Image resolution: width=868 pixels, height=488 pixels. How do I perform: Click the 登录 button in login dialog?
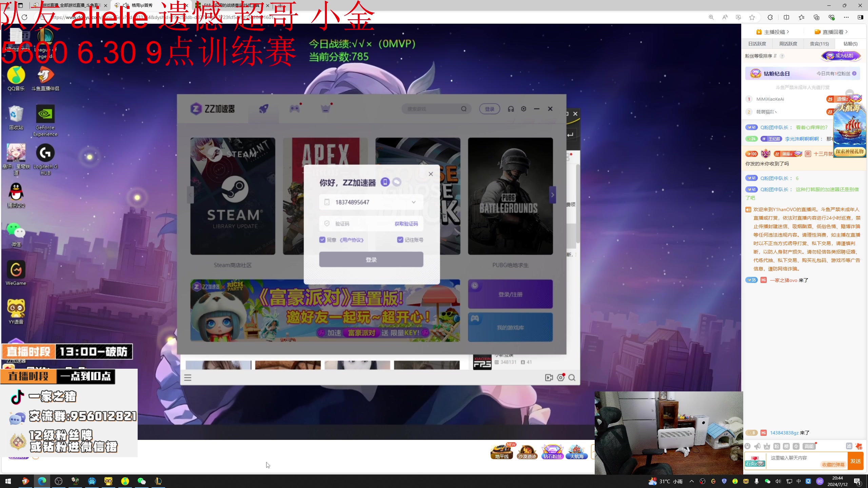click(371, 260)
